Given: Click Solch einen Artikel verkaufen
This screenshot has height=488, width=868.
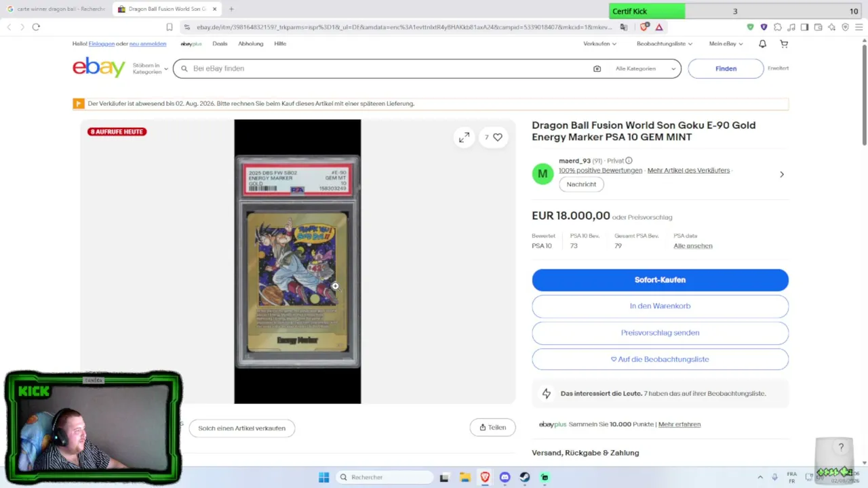Looking at the screenshot, I should coord(241,428).
